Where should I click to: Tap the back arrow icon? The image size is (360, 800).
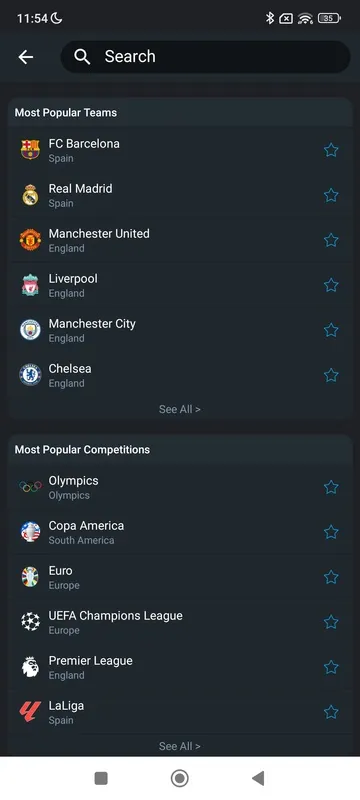click(x=25, y=57)
